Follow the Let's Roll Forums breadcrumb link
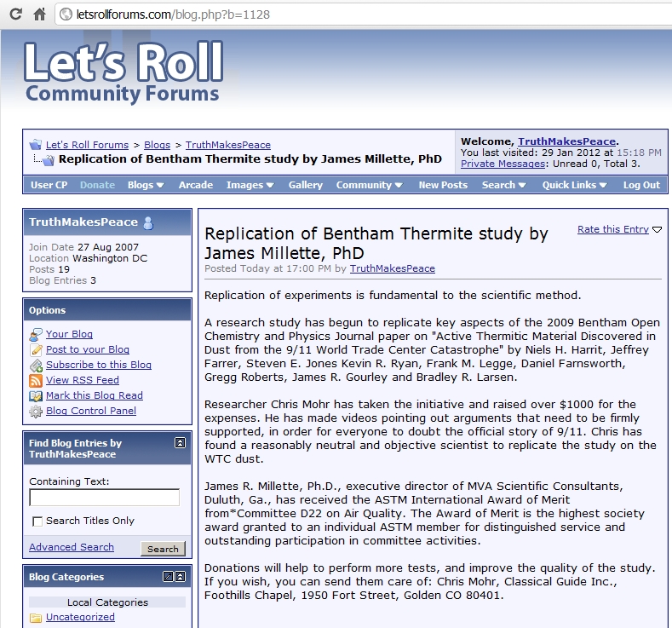The image size is (672, 628). [x=87, y=145]
